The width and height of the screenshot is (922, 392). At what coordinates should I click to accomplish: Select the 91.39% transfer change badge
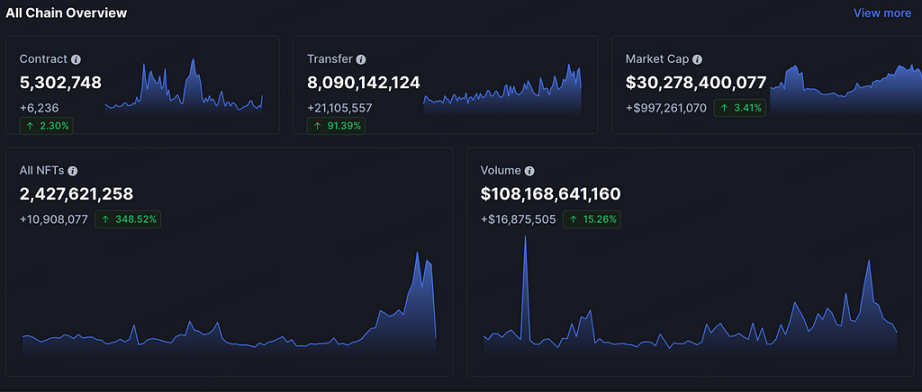336,126
